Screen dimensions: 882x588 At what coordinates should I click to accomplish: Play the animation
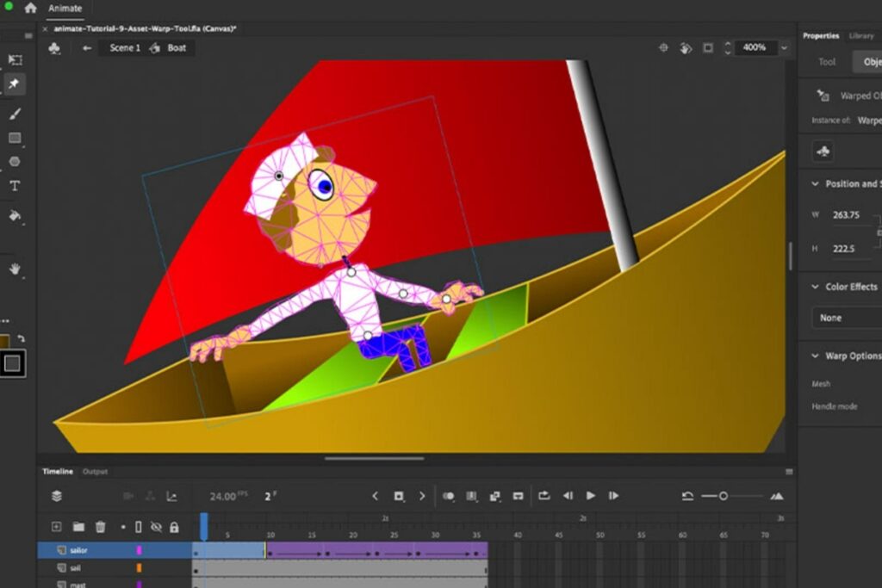point(591,495)
